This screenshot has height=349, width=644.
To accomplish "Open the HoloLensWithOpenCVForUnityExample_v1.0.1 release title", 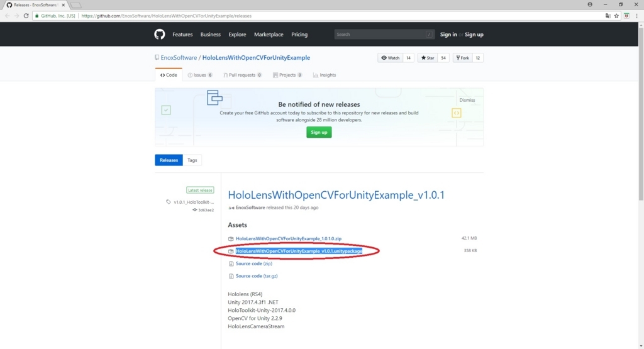I will pos(336,195).
